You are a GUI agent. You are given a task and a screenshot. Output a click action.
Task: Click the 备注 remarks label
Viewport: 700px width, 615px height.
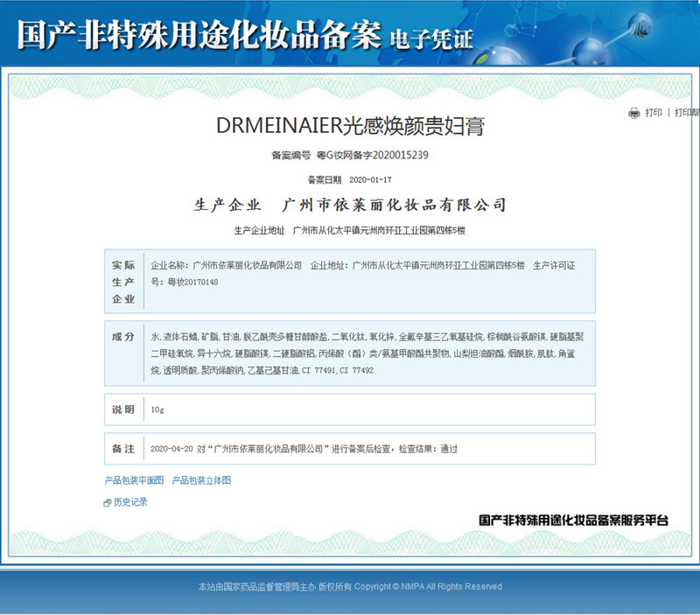coord(123,449)
